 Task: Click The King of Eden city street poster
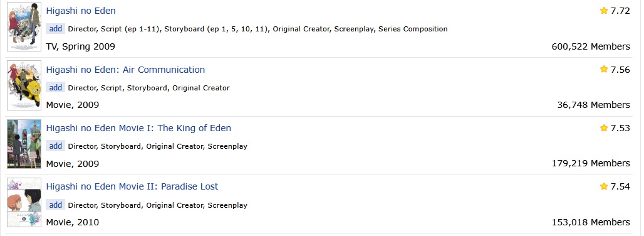pos(24,144)
